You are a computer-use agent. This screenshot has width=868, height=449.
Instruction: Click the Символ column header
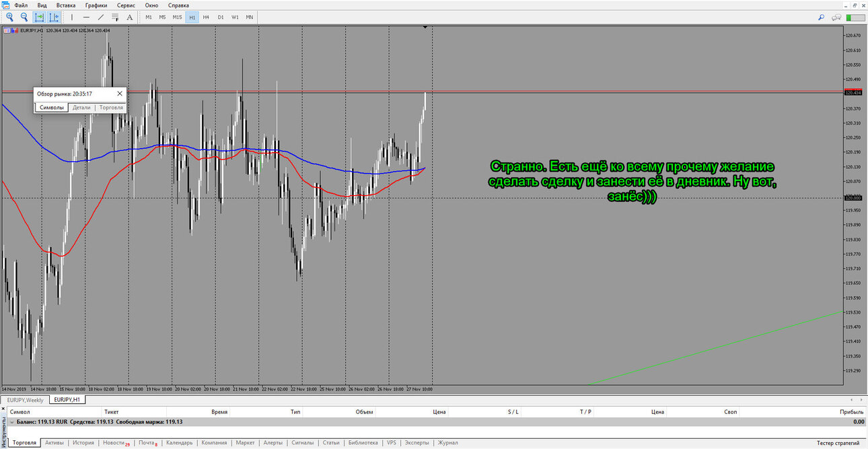tap(20, 411)
